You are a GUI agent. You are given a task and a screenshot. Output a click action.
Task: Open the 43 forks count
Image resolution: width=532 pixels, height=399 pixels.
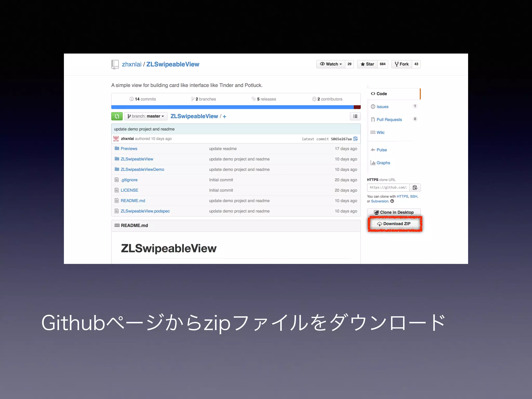[416, 64]
